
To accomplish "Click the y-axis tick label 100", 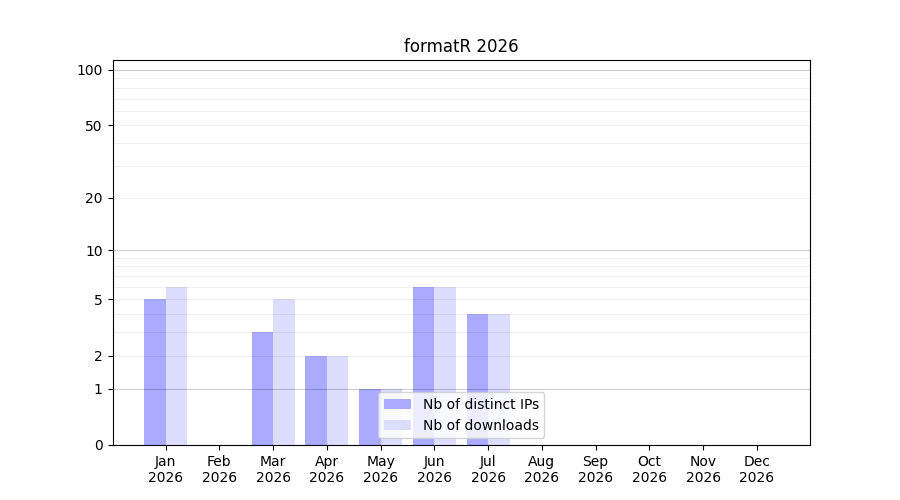I will tap(90, 71).
